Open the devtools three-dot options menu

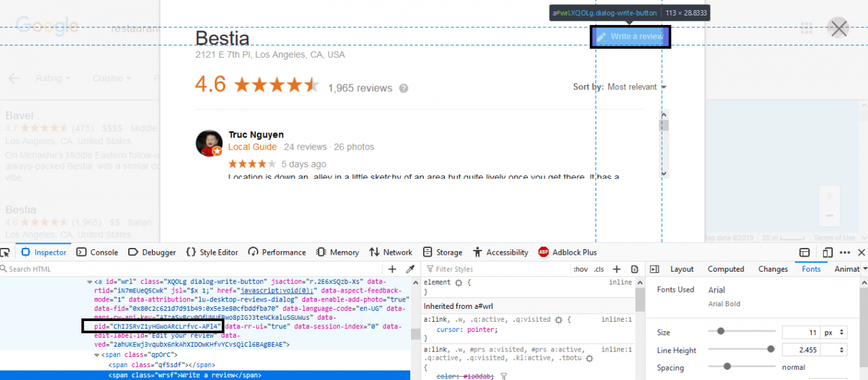tap(845, 252)
